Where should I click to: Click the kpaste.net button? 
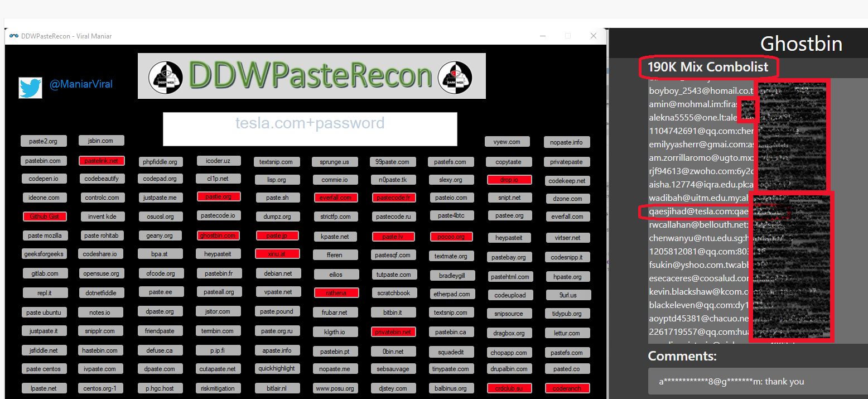point(335,237)
